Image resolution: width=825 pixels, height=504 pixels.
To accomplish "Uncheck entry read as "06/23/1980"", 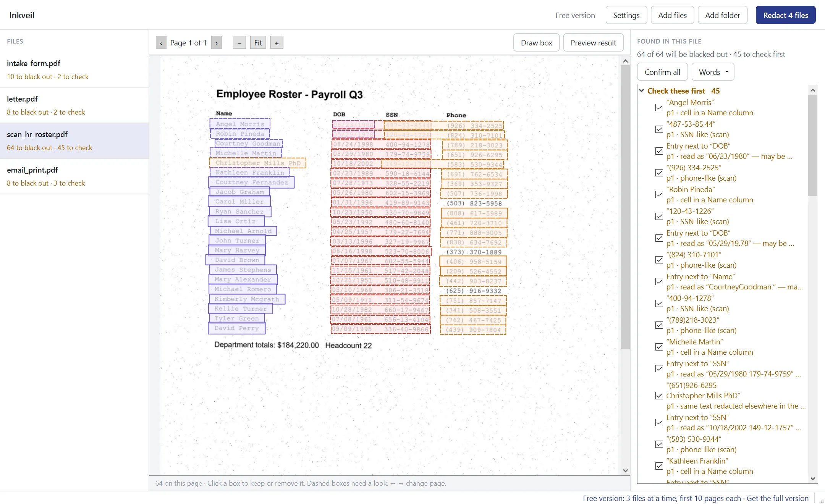I will pos(659,151).
